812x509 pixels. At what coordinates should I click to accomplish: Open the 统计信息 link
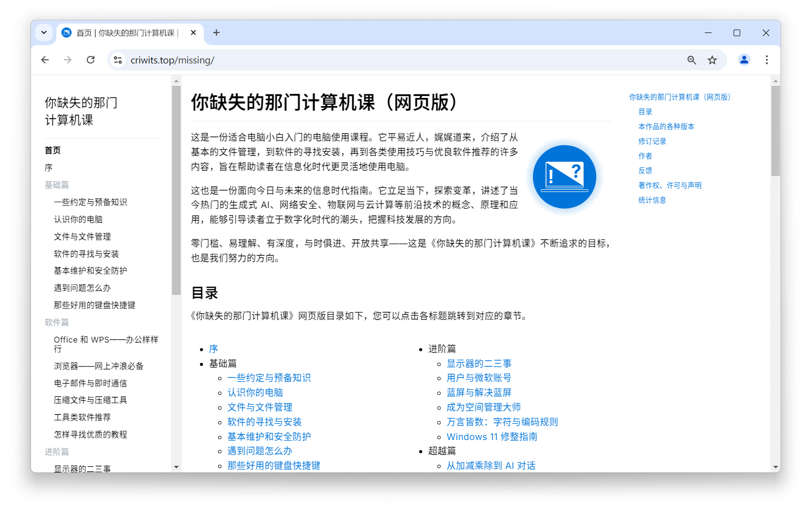(652, 200)
